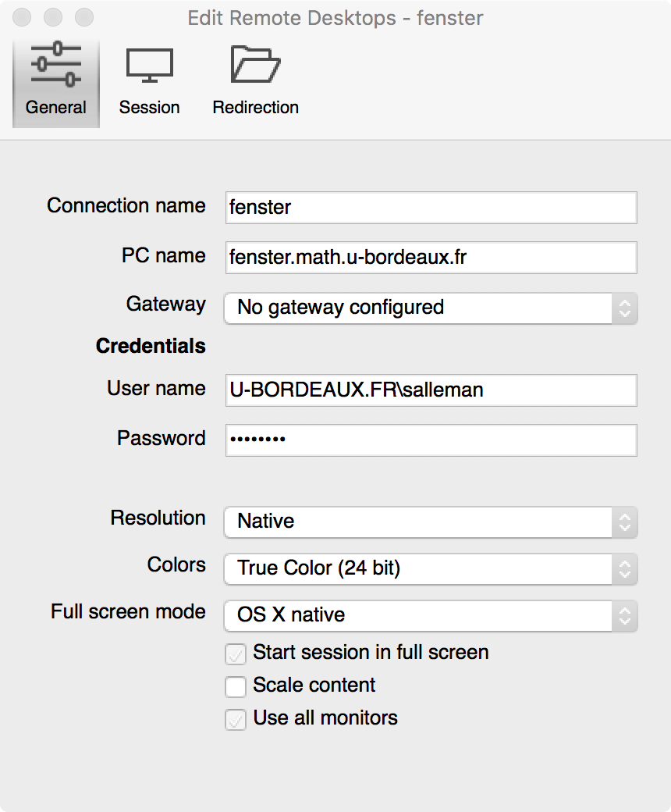Open the Session monitor icon
The width and height of the screenshot is (671, 812).
point(150,66)
